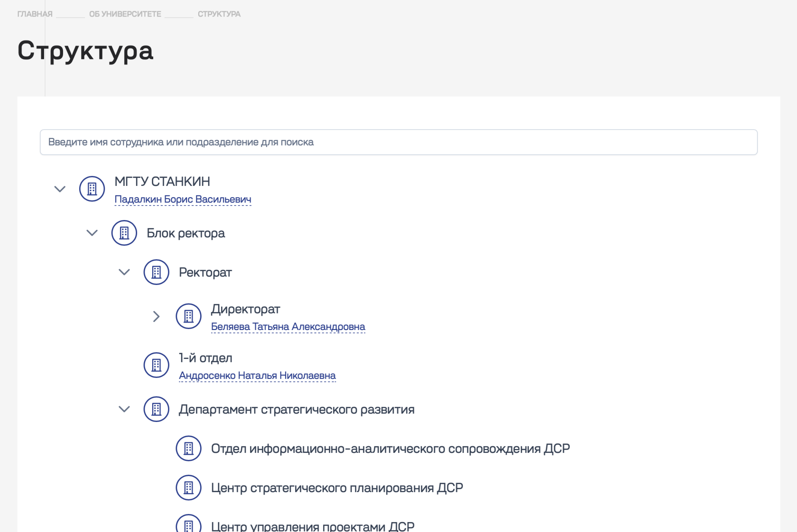The width and height of the screenshot is (797, 532).
Task: Select Центр управления проектами ДСР text
Action: pyautogui.click(x=313, y=526)
